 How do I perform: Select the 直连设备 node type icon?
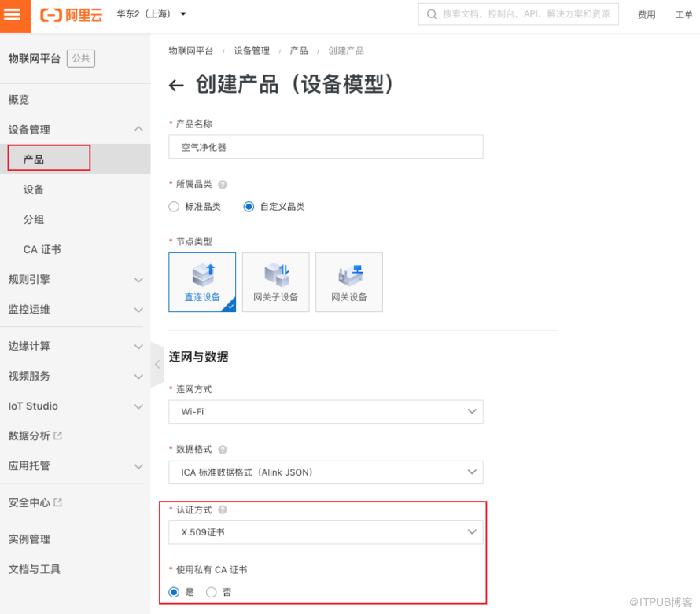202,281
